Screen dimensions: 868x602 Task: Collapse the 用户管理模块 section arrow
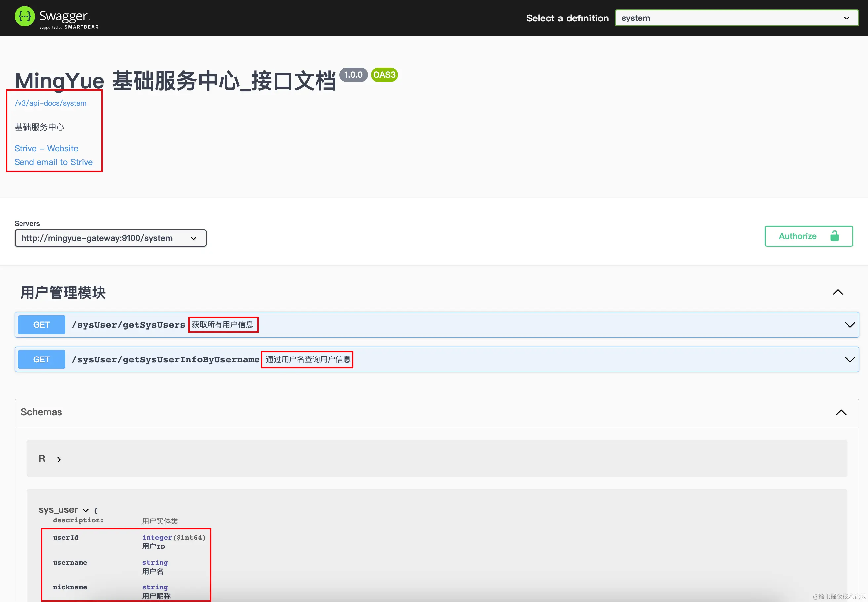tap(838, 292)
